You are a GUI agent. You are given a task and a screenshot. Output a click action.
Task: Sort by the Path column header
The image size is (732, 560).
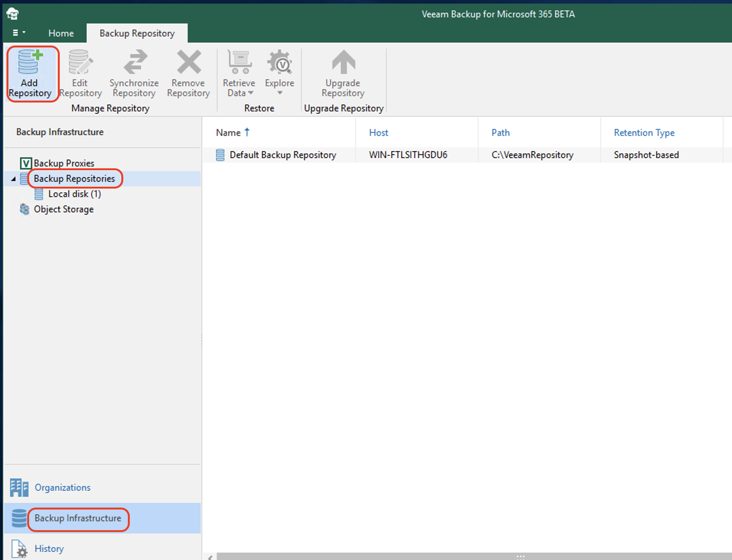pos(539,133)
